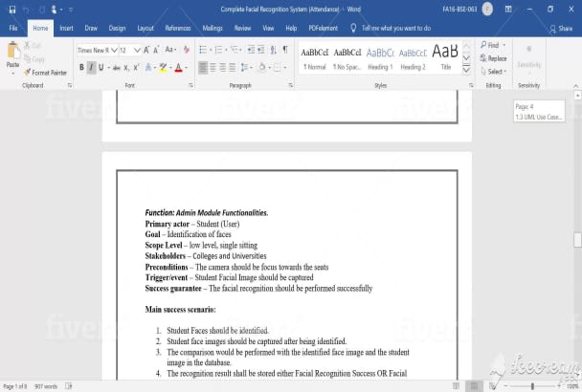Decrease paragraph indent

(x=252, y=50)
